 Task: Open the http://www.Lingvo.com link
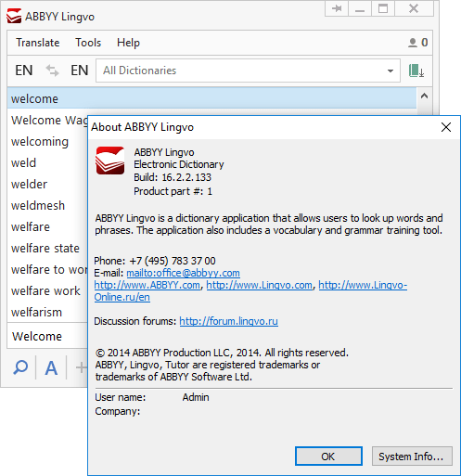click(259, 285)
